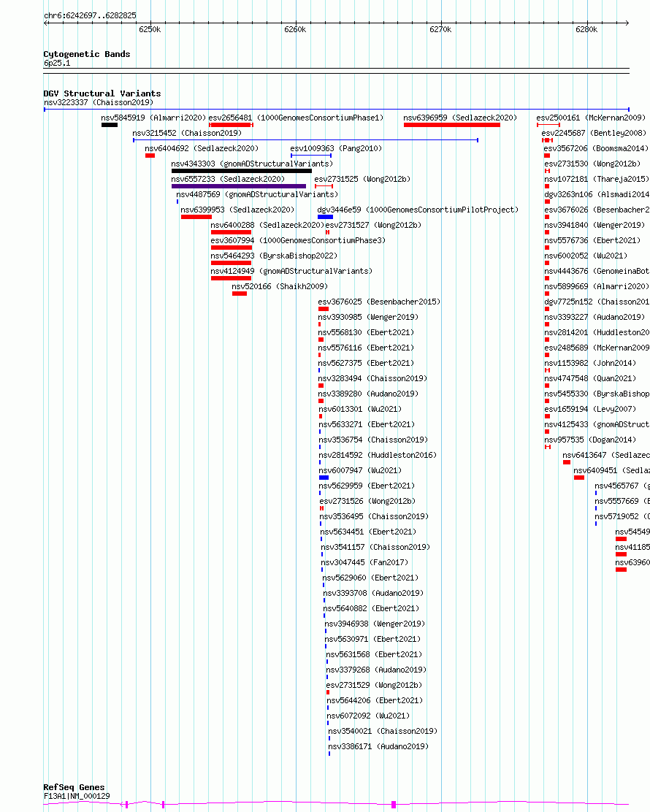Image resolution: width=650 pixels, height=812 pixels.
Task: Click nsv5627375 (Ebert2021) label
Action: coord(366,363)
